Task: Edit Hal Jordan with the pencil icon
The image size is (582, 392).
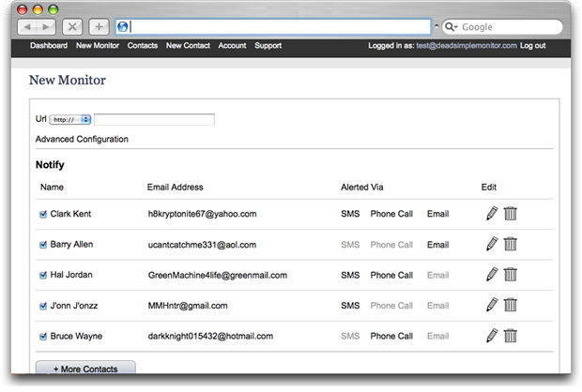Action: [492, 274]
